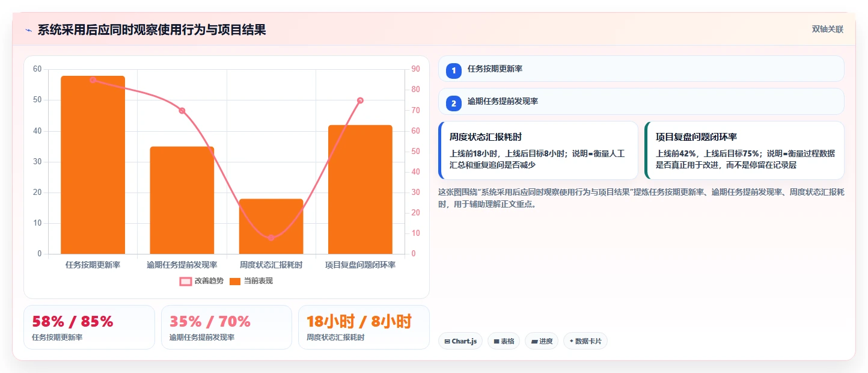Click left axis value 60
868x373 pixels.
point(37,69)
